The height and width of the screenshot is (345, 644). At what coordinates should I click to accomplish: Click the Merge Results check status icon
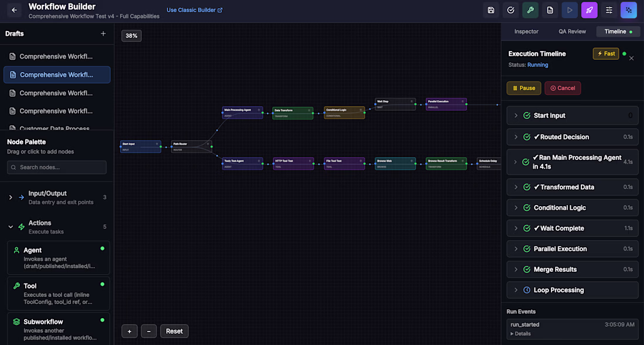(x=526, y=269)
